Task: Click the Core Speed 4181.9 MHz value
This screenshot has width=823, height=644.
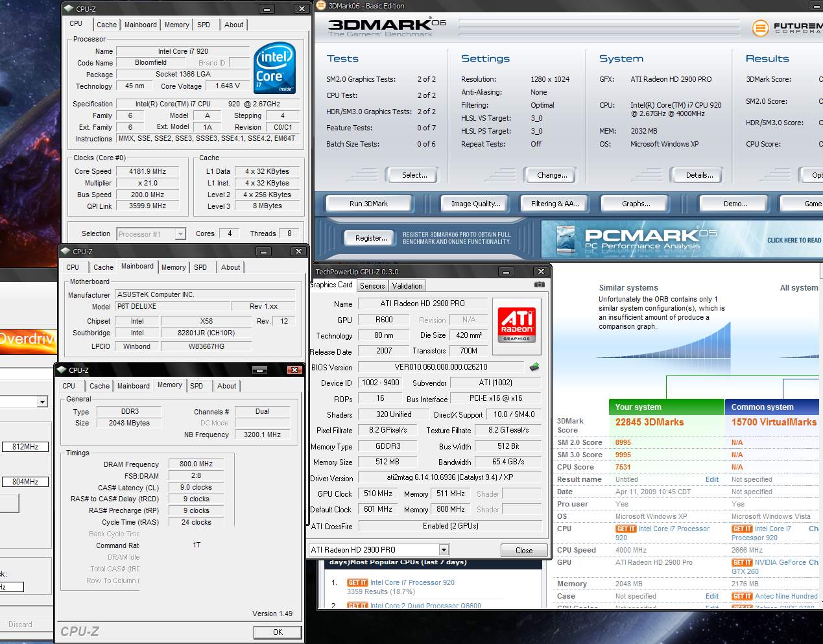Action: tap(148, 171)
